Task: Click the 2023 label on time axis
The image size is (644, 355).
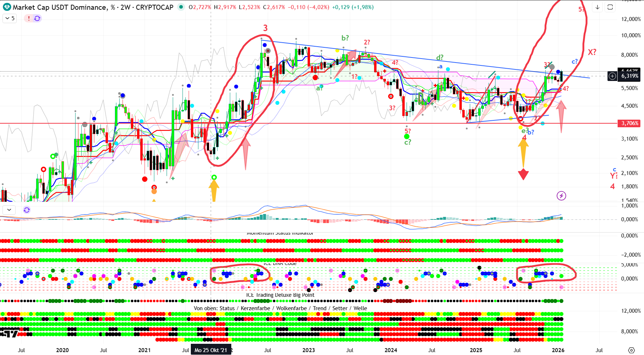Action: pos(308,350)
